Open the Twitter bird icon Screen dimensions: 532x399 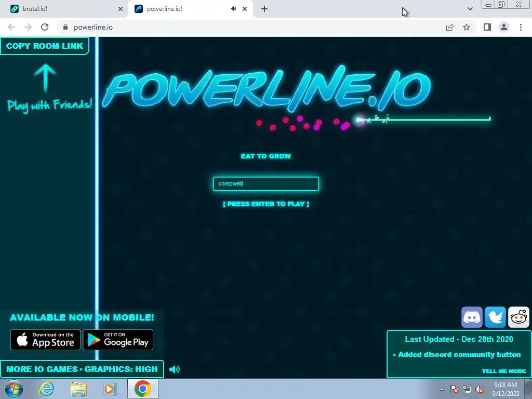[495, 317]
